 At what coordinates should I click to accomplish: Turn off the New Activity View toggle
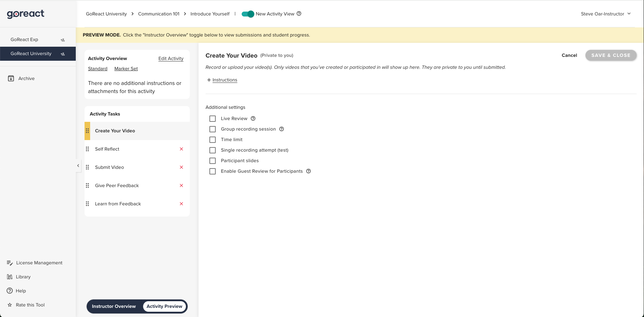tap(248, 14)
